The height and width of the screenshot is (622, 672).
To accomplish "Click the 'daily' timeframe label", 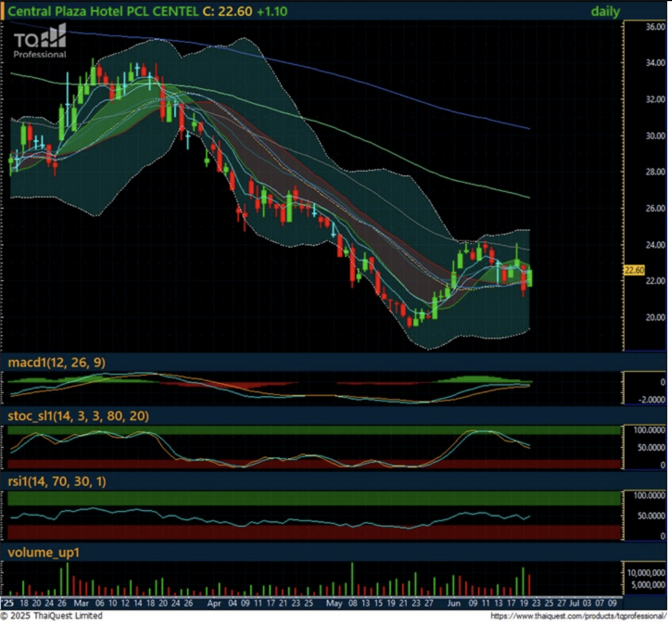I will click(x=605, y=11).
